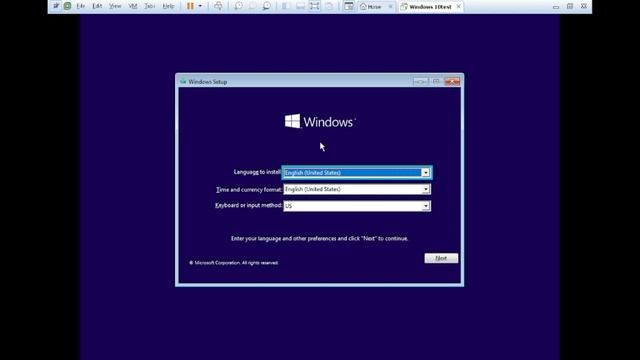Open the View menu
This screenshot has width=640, height=360.
115,6
